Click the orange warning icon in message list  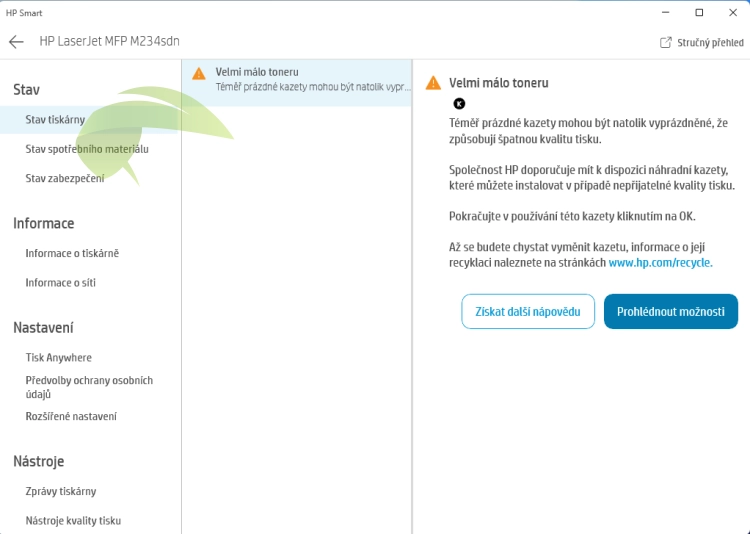(199, 73)
